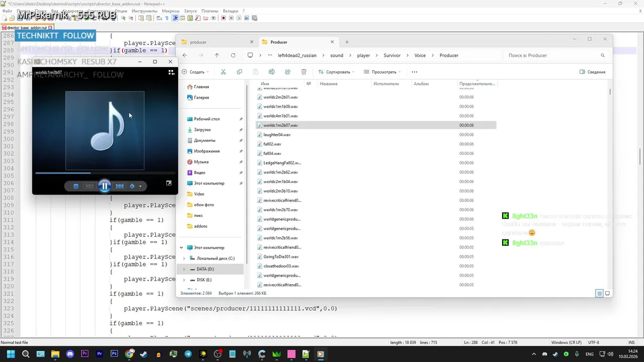
Task: Open the Сортировать dropdown
Action: 335,72
